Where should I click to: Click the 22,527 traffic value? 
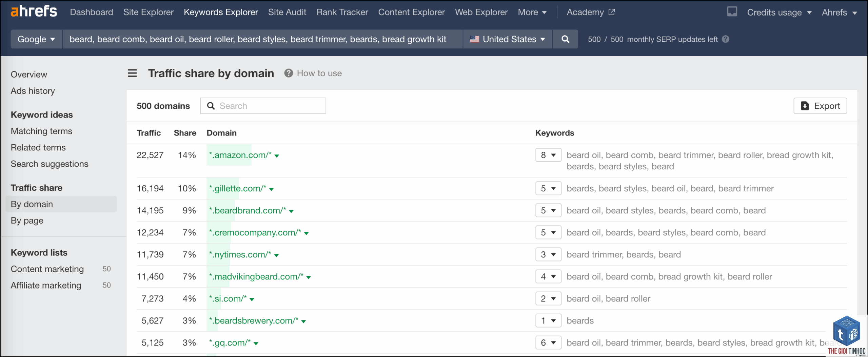[x=150, y=155]
